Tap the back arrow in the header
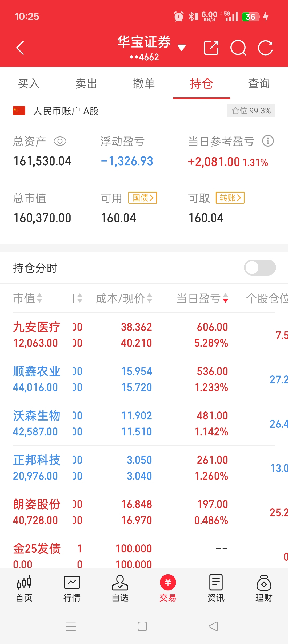 20,48
